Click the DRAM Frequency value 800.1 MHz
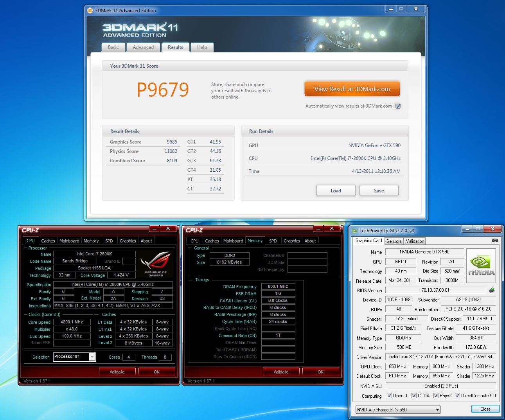 point(278,287)
